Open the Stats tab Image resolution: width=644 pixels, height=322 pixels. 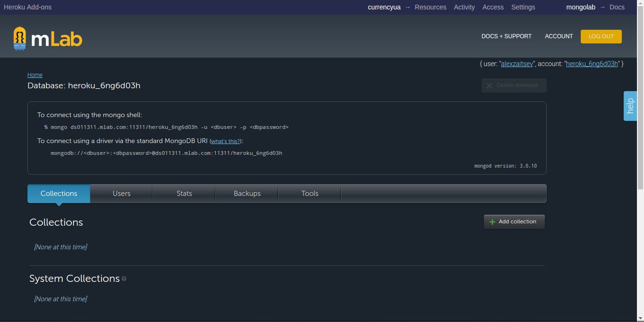pyautogui.click(x=184, y=194)
